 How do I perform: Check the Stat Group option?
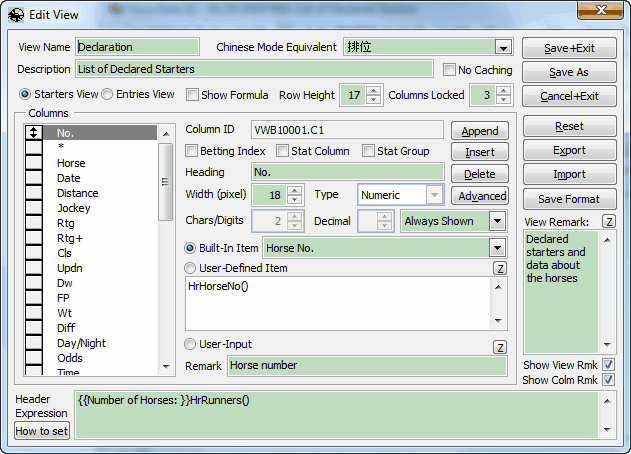(x=368, y=151)
